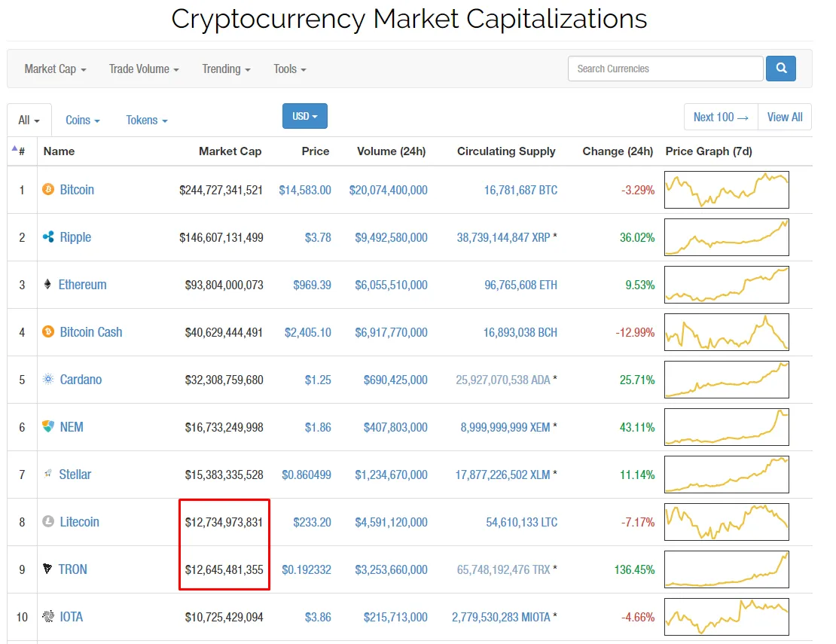
Task: Open the TRON name link
Action: [x=72, y=569]
